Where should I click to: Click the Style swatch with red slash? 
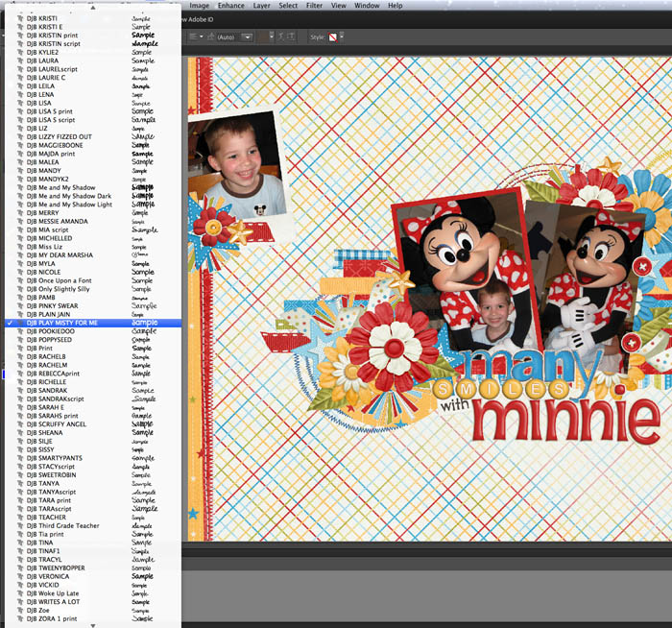click(x=332, y=37)
